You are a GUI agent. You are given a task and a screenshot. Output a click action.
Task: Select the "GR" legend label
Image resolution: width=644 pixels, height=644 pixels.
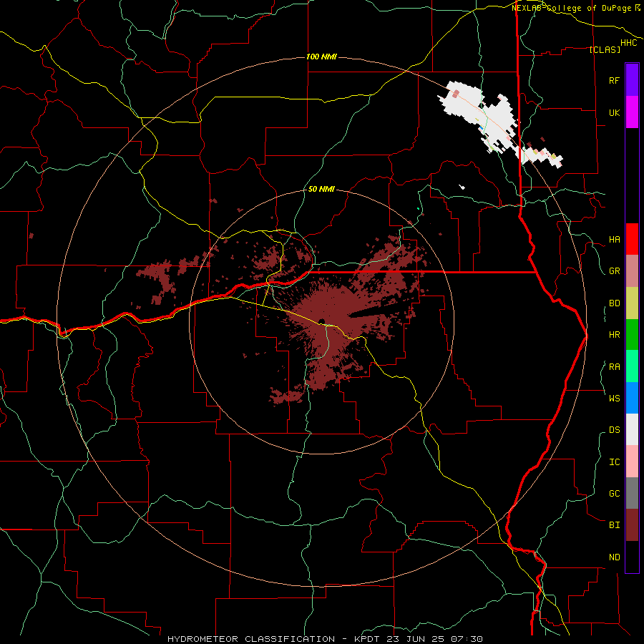coord(614,271)
